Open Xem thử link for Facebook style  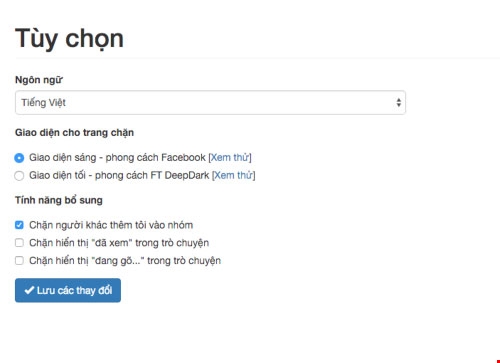[x=230, y=157]
